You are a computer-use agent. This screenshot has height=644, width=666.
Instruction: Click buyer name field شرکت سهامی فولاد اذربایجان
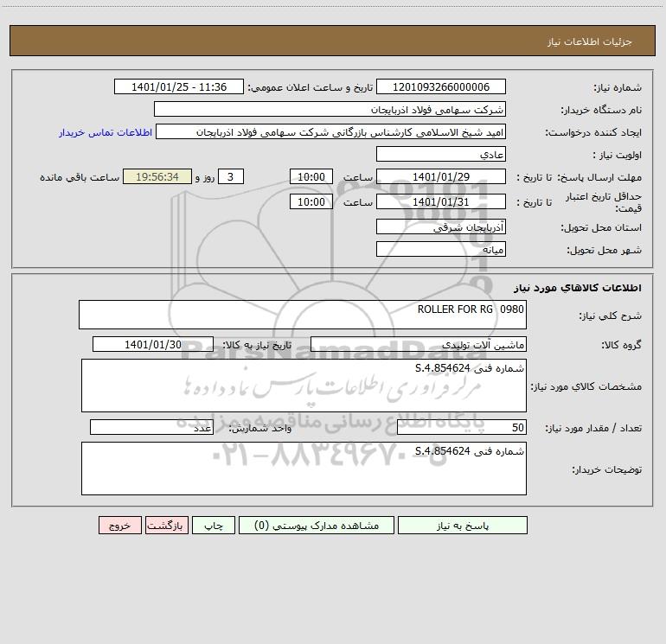pos(330,110)
